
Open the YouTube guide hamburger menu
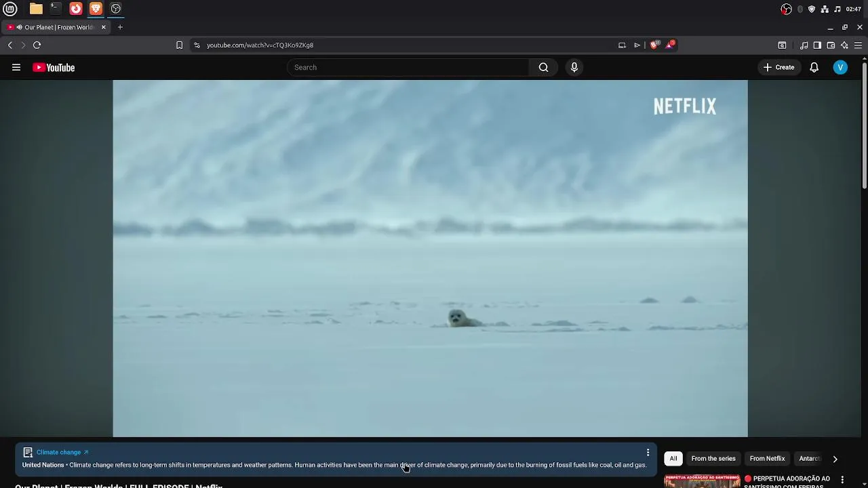pos(16,67)
